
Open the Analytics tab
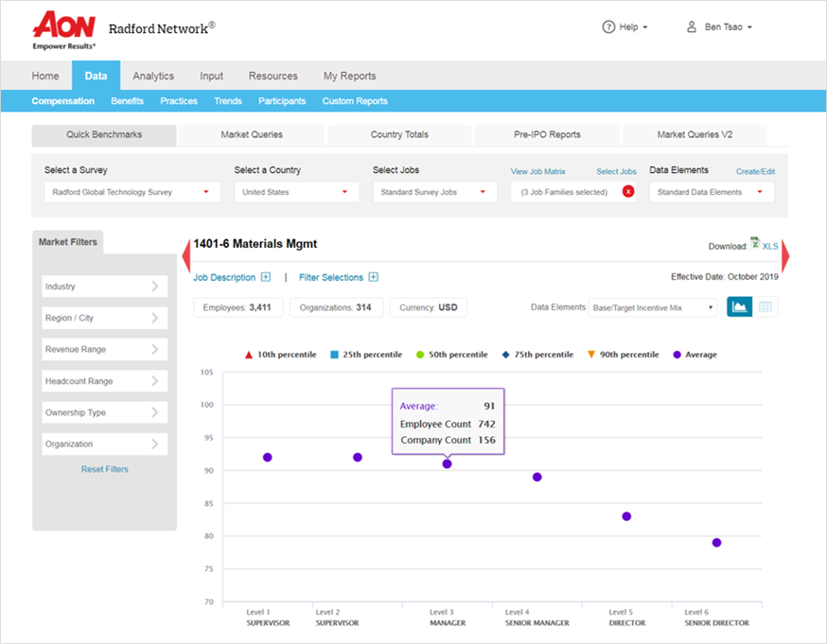point(153,76)
